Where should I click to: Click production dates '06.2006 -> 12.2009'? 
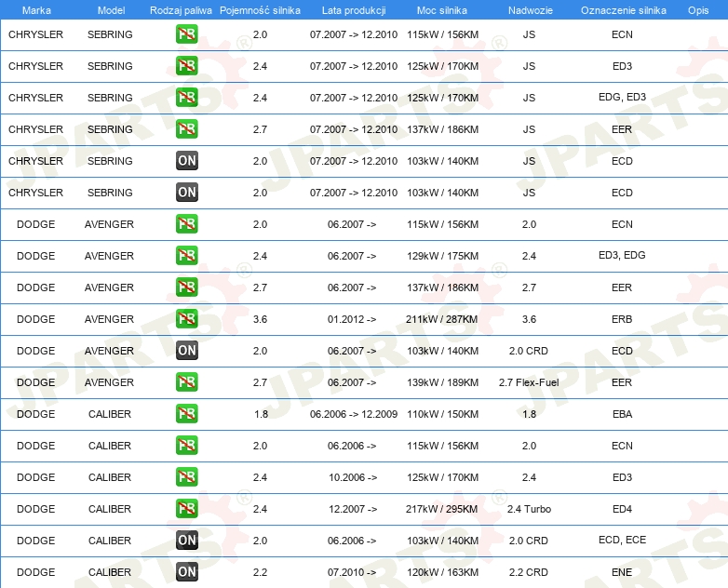[x=354, y=414]
